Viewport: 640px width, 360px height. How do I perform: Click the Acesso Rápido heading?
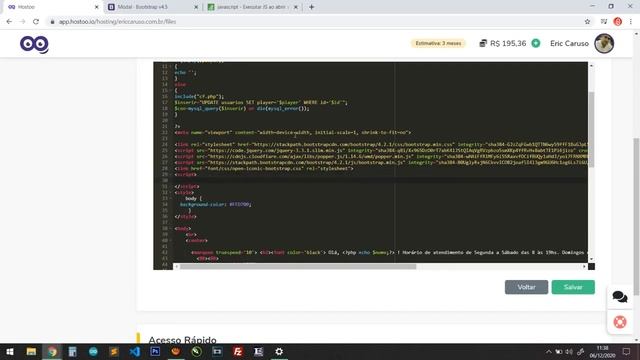pyautogui.click(x=182, y=340)
